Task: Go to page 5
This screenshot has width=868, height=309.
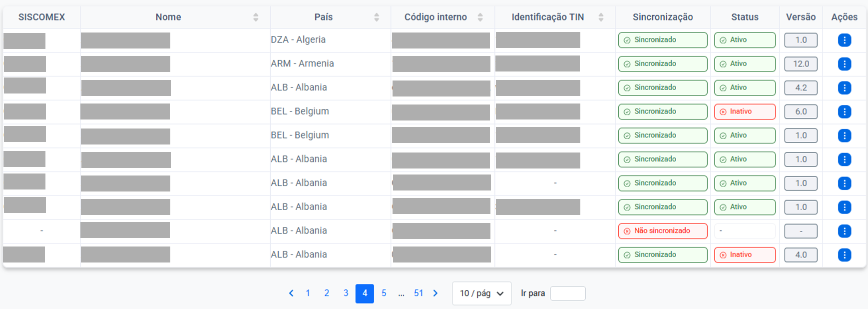Action: coord(384,293)
